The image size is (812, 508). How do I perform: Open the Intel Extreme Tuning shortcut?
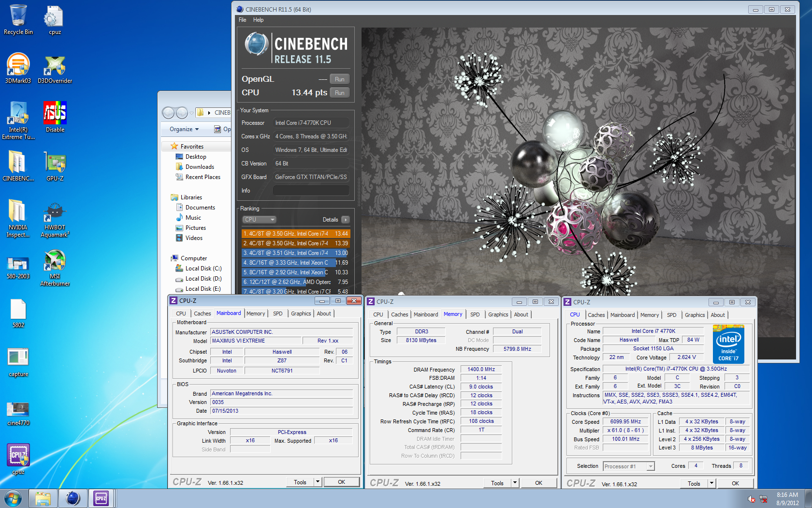[18, 120]
